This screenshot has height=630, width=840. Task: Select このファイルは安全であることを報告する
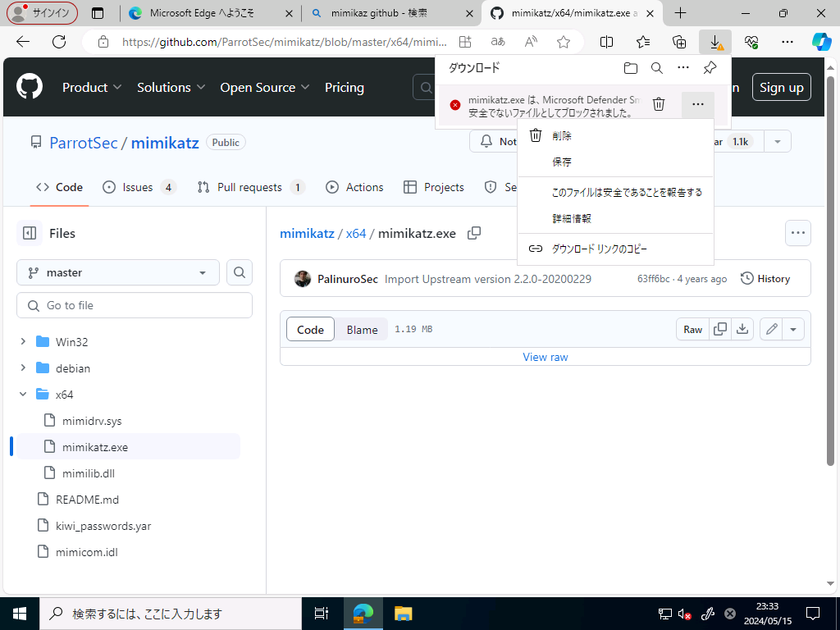(x=615, y=192)
